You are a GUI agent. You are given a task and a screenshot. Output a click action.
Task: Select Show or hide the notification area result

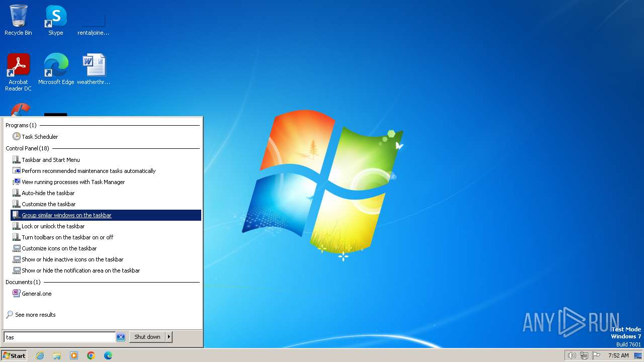pyautogui.click(x=106, y=270)
